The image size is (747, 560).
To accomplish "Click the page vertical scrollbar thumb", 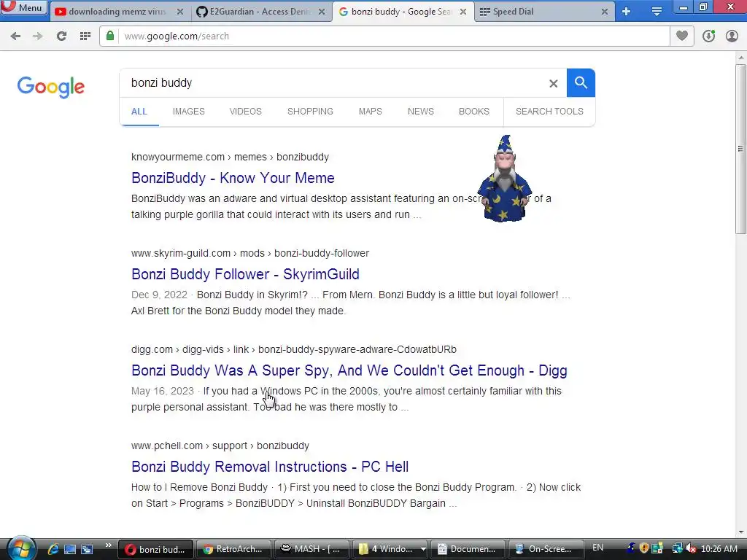I will click(740, 149).
